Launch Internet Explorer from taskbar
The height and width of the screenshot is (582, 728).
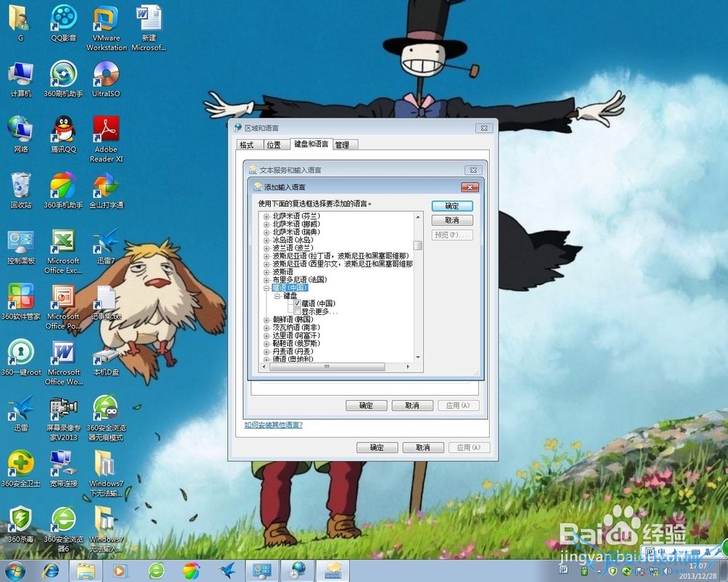[x=50, y=571]
